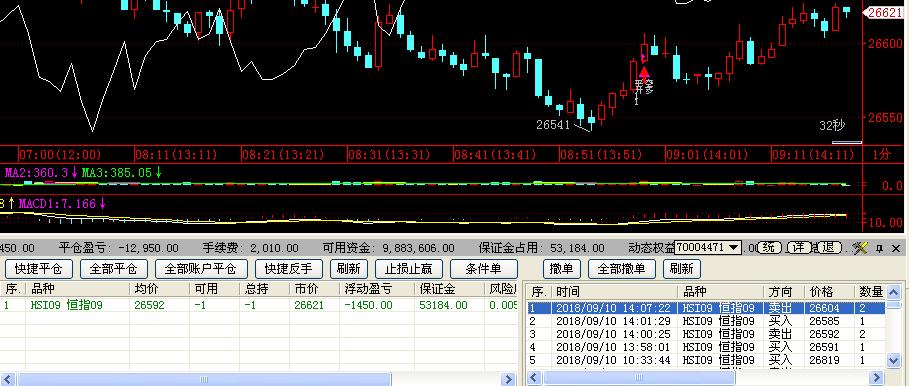The width and height of the screenshot is (909, 386).
Task: Select the HSI09 恒指09 position row
Action: pos(259,305)
